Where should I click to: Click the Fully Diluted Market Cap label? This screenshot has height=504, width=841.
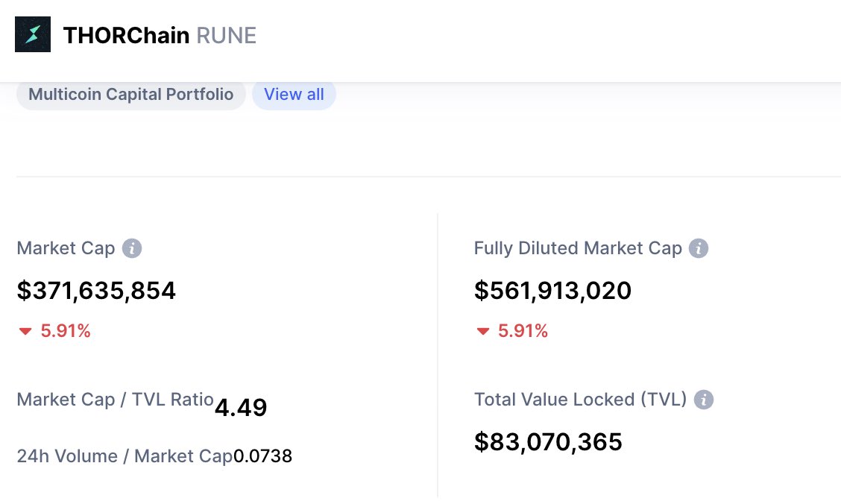(x=578, y=248)
